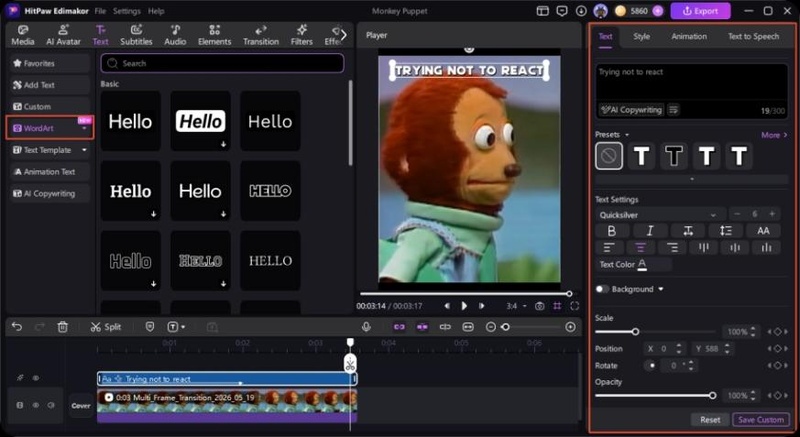Viewport: 800px width, 437px height.
Task: Toggle the Background switch on
Action: 602,289
